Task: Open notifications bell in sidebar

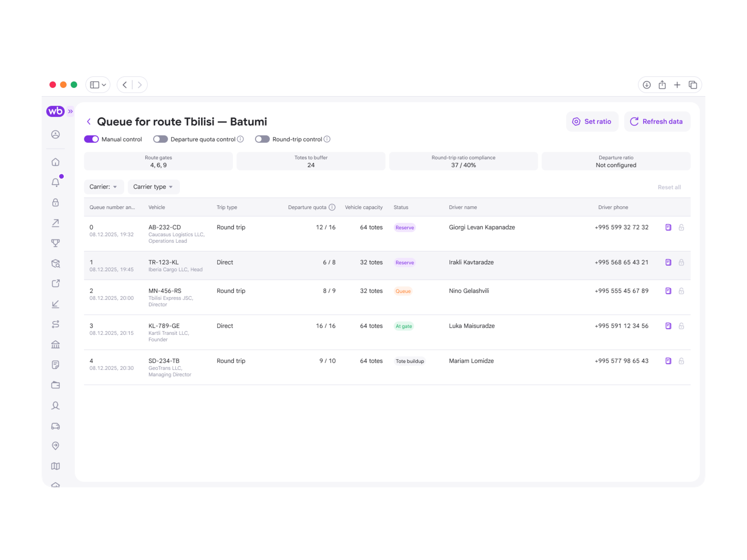Action: click(55, 182)
